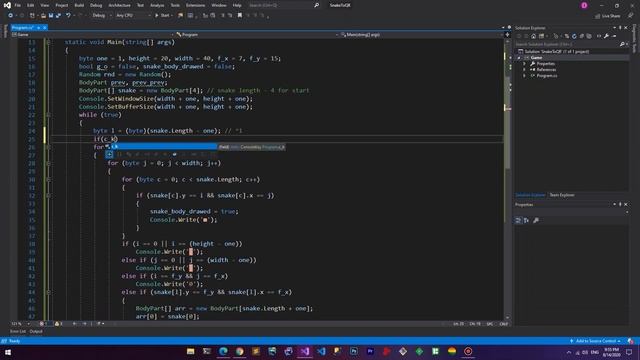Click the Open File toolbar icon
The height and width of the screenshot is (360, 640).
43,16
